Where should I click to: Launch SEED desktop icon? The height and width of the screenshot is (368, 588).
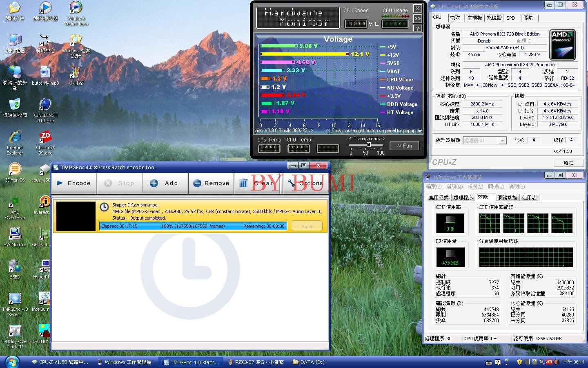15,269
